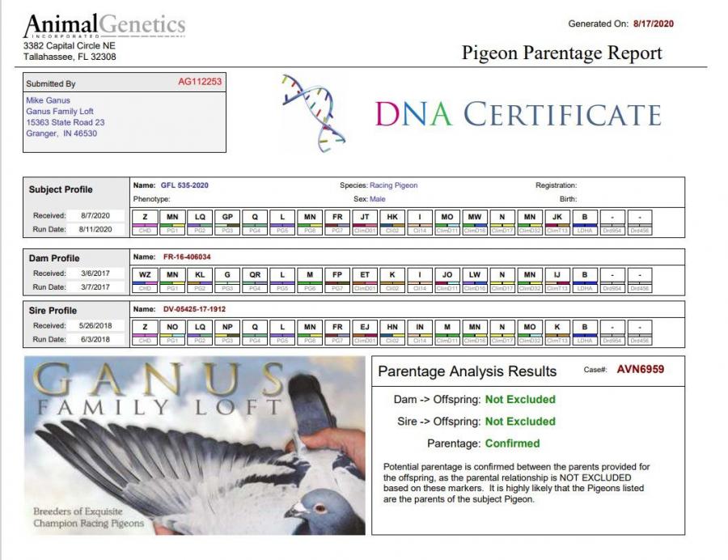Click the dam received date 3/6/2017
The height and width of the screenshot is (560, 728).
(95, 274)
